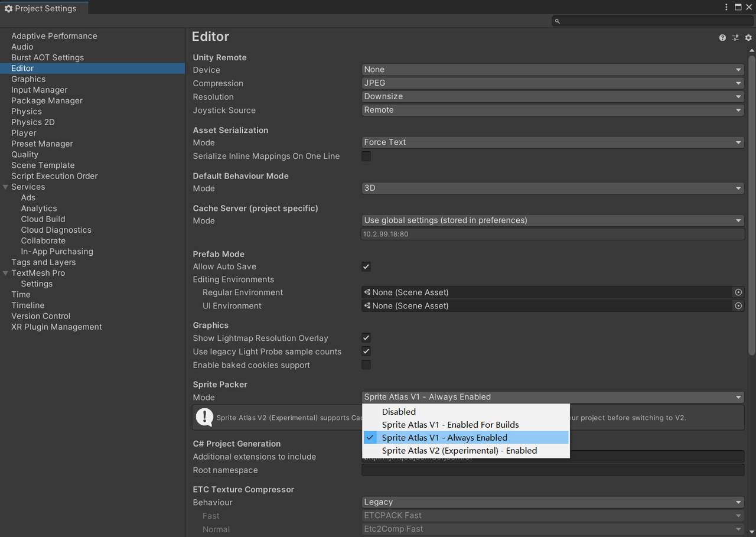Click the Project Settings gear tab icon
756x537 pixels.
(8, 8)
